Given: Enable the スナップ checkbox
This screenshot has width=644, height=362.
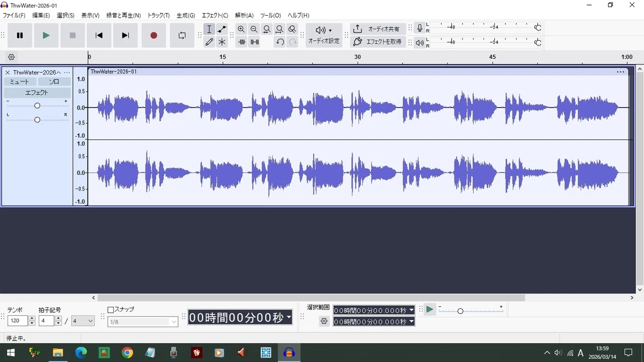Looking at the screenshot, I should click(111, 310).
